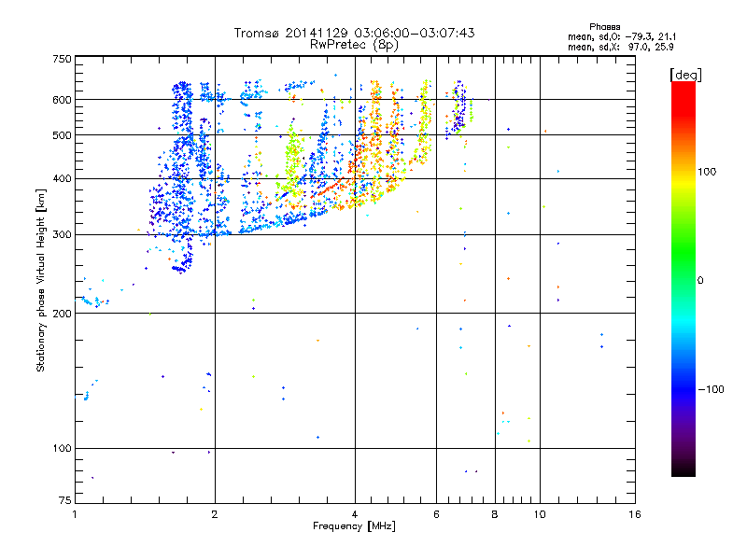
Task: Click the '[deg]' colorbar unit label
Action: click(x=685, y=75)
